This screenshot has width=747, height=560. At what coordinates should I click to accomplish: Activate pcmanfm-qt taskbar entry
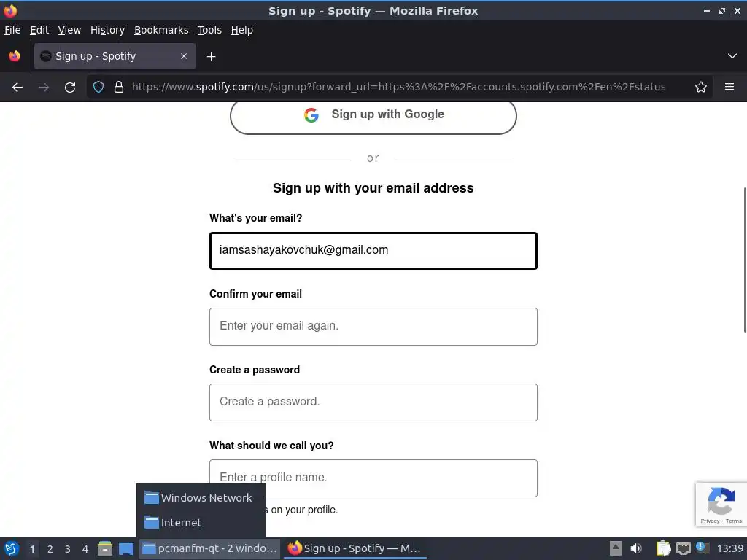(x=209, y=548)
